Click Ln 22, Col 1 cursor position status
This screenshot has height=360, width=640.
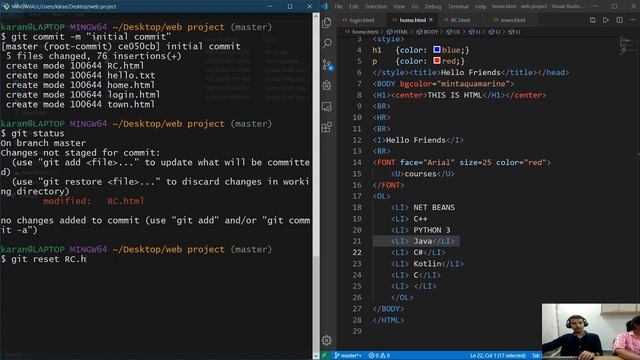tap(498, 356)
